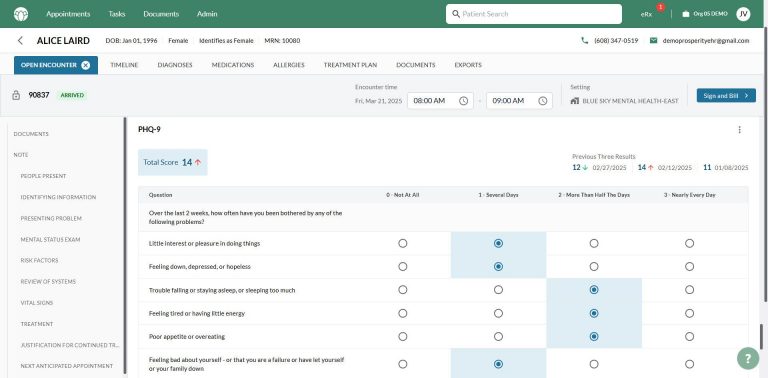This screenshot has width=768, height=378.
Task: Open the previous result from 02/27/2025
Action: tap(599, 167)
